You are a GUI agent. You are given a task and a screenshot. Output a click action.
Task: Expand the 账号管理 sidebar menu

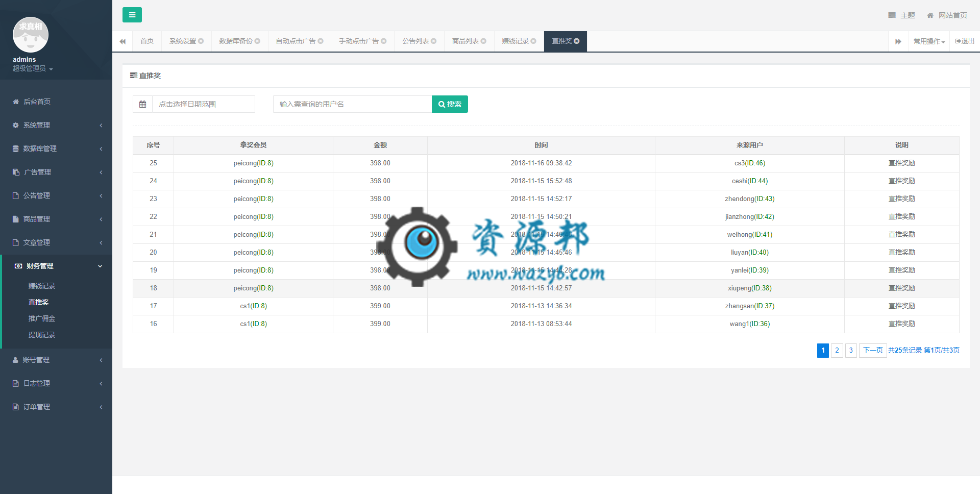56,360
